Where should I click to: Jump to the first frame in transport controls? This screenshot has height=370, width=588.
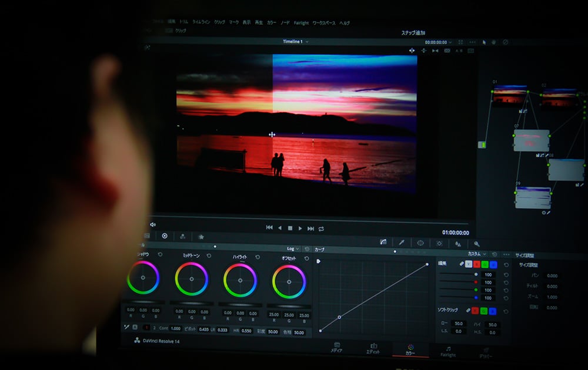pyautogui.click(x=269, y=228)
